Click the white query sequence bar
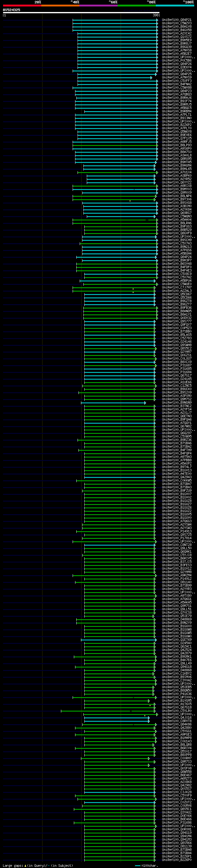Image resolution: width=197 pixels, height=868 pixels. [x=81, y=13]
